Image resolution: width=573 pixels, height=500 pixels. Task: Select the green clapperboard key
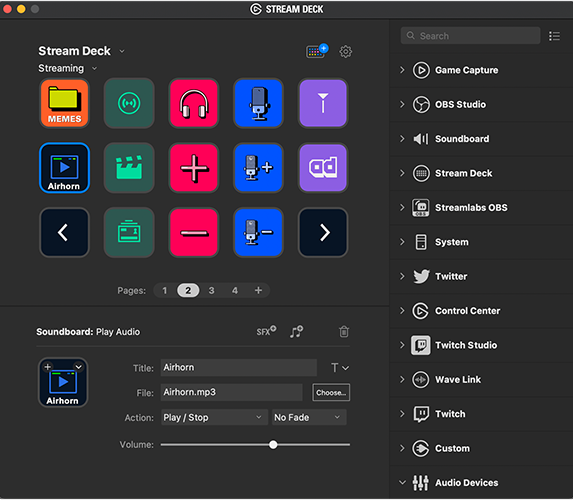[x=129, y=168]
